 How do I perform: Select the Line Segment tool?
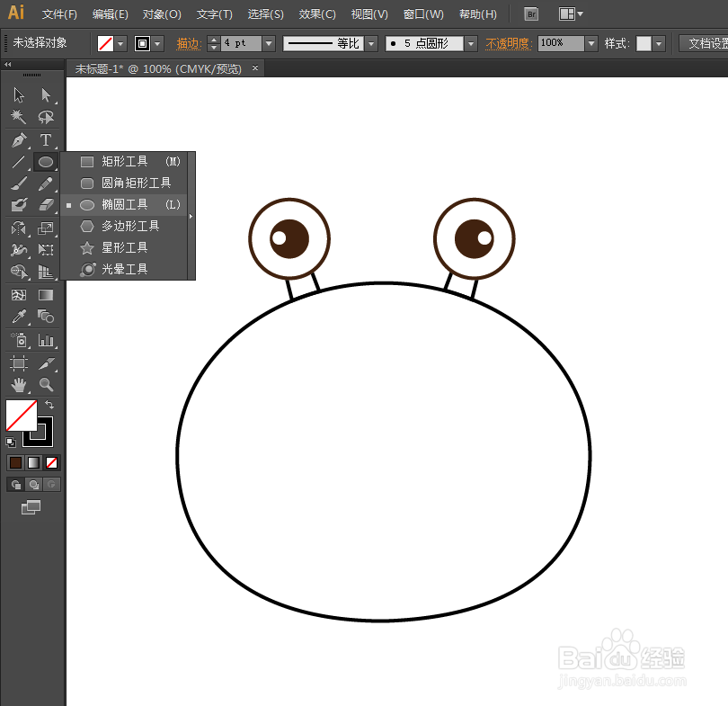pos(19,162)
